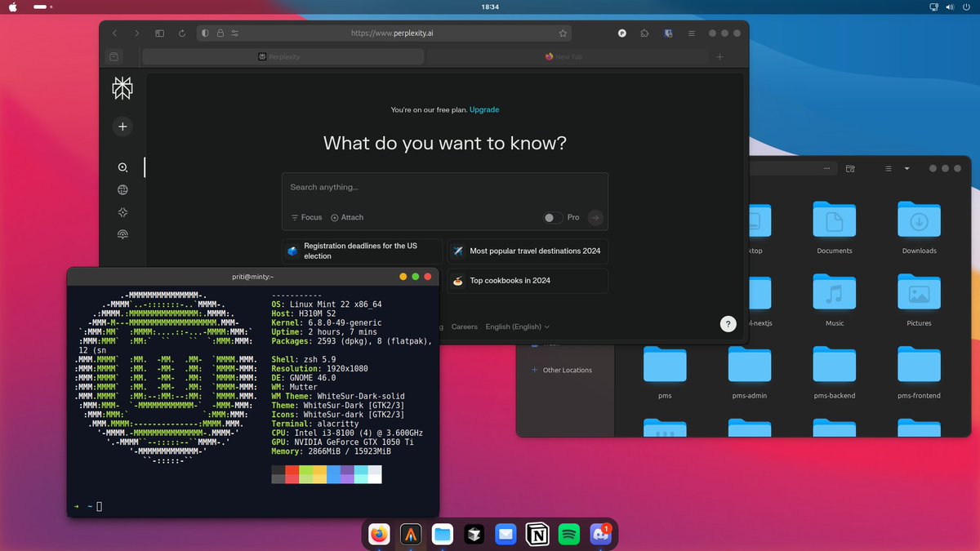The width and height of the screenshot is (980, 551).
Task: Open the browser extensions puzzle icon
Action: (x=645, y=33)
